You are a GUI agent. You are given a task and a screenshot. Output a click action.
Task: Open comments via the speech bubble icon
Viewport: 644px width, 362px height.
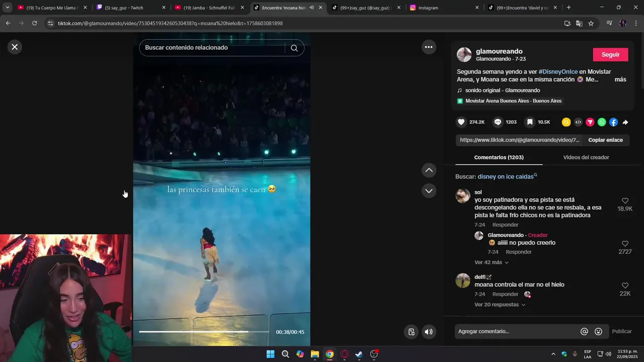click(498, 122)
